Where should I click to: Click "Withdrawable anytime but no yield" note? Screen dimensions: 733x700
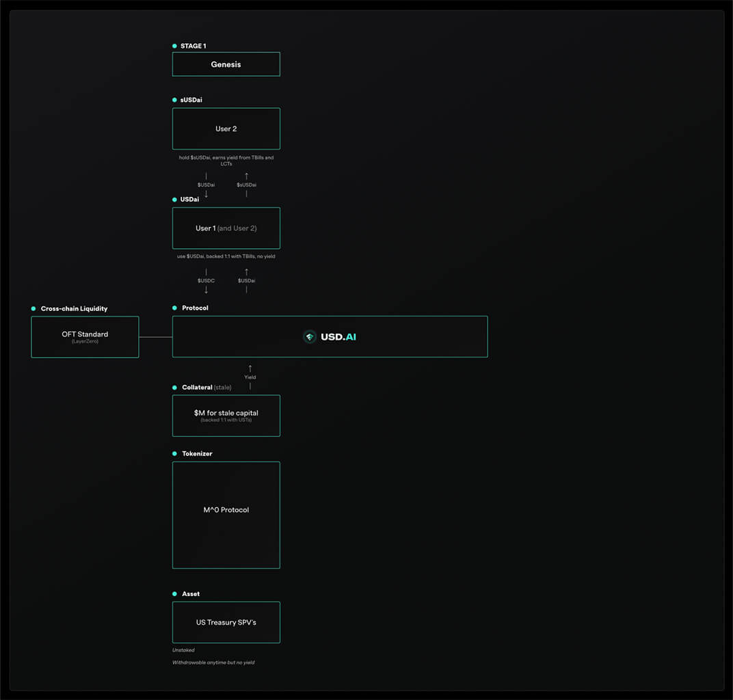[213, 662]
